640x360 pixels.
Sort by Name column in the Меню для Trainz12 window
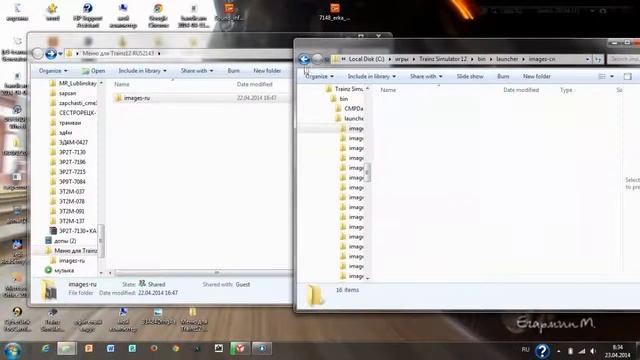(x=122, y=84)
